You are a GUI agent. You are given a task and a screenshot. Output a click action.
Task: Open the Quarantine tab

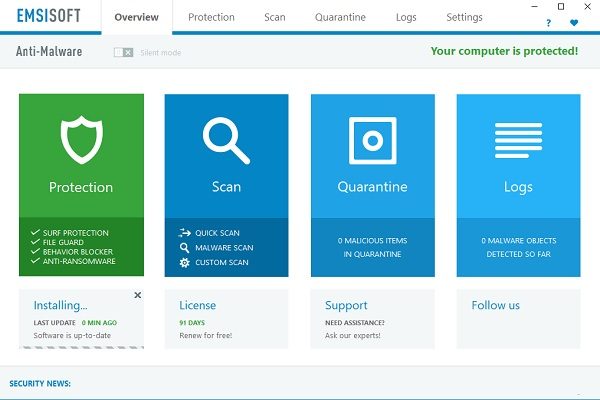[340, 17]
